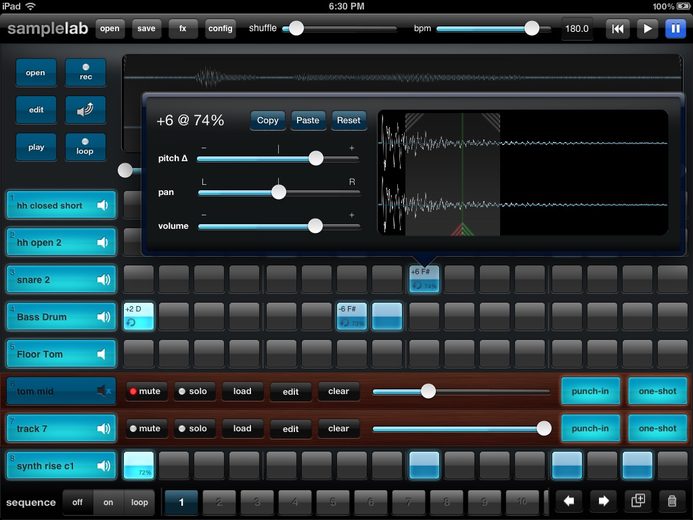Tap the sample panel open button

[x=36, y=72]
